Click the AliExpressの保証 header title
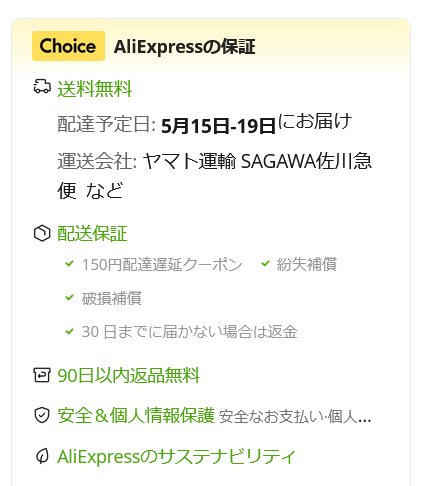The height and width of the screenshot is (486, 430). point(185,47)
